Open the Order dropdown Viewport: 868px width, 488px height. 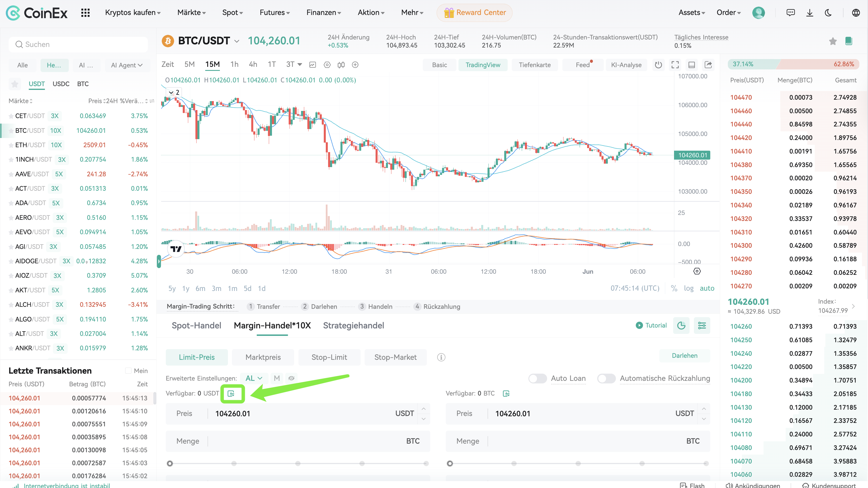tap(728, 12)
